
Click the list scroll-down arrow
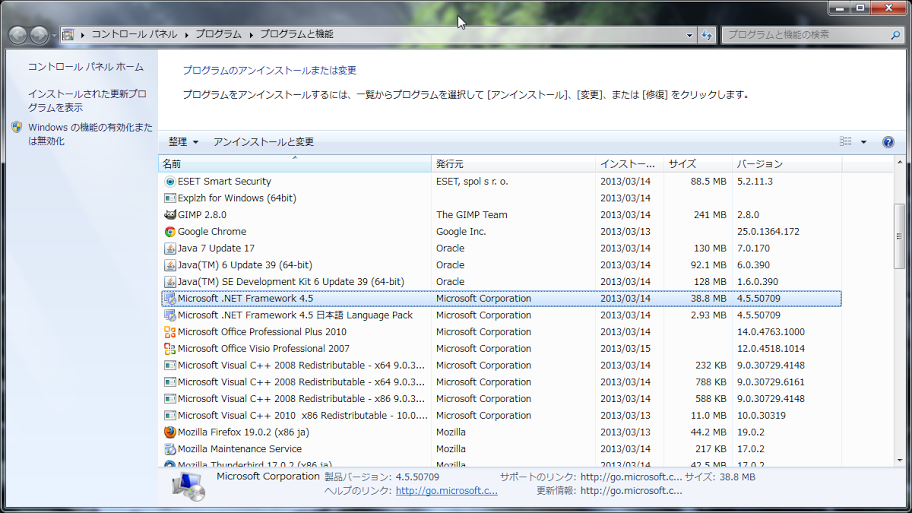[x=899, y=460]
